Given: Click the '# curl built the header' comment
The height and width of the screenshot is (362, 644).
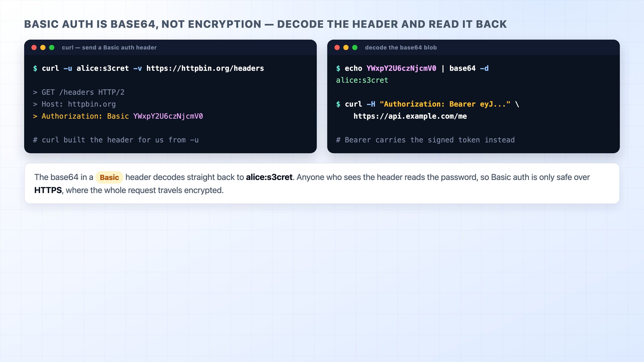Looking at the screenshot, I should click(116, 140).
